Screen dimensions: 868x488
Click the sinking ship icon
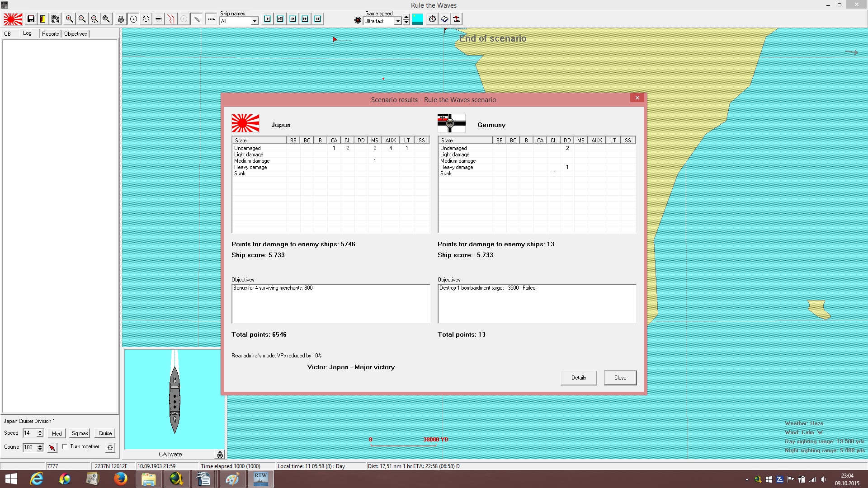click(457, 19)
